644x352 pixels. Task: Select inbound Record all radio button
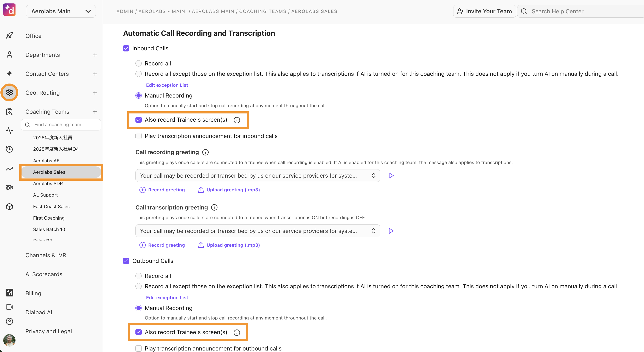pos(138,64)
